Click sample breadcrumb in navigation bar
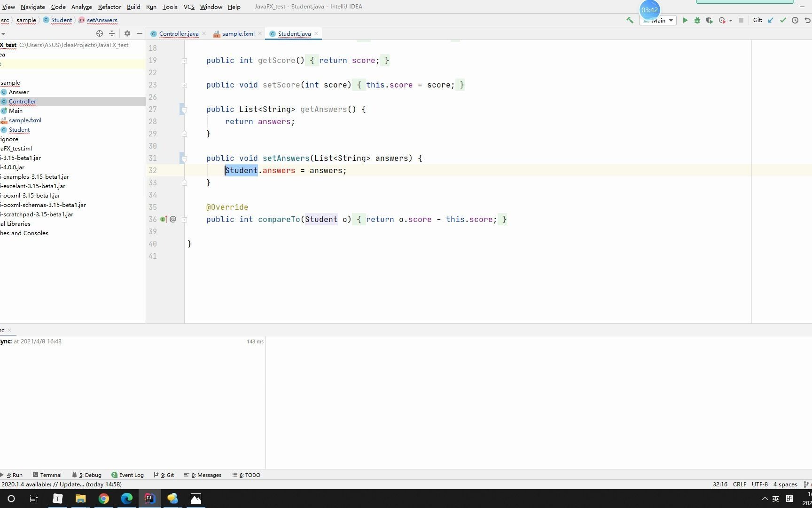This screenshot has height=508, width=812. pos(26,20)
